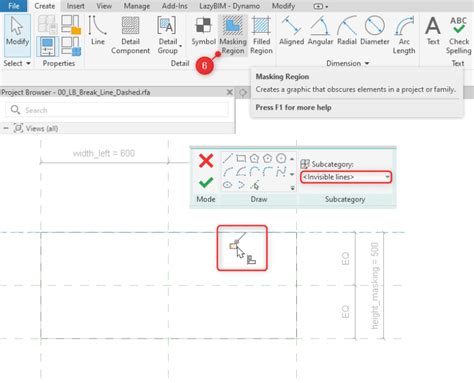Click the lower EQ dimension label
Image resolution: width=474 pixels, height=383 pixels.
(345, 312)
